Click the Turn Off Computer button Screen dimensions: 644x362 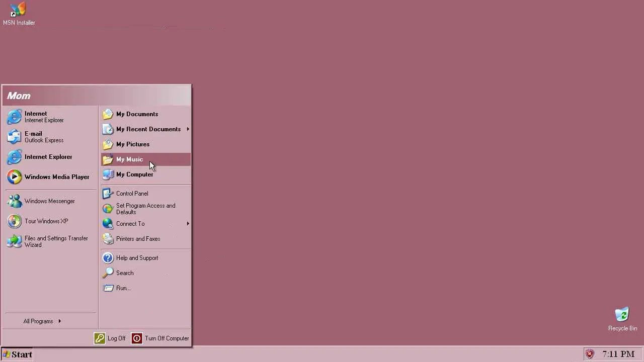[160, 338]
